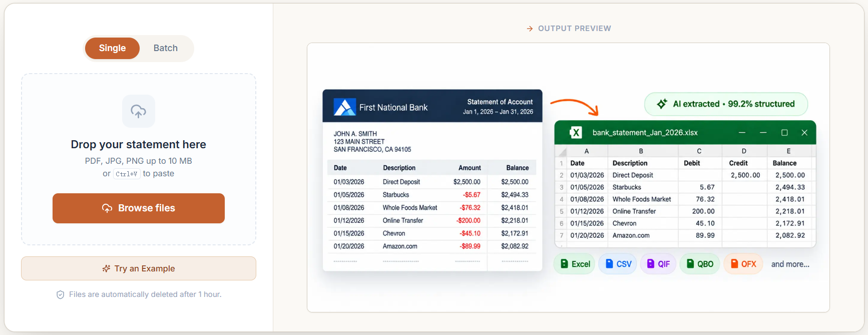Click the -$200.00 amount on bank statement

pos(468,221)
